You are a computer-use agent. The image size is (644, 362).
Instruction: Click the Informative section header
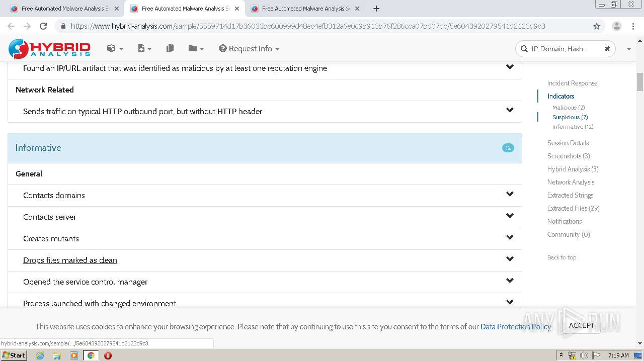[x=265, y=148]
